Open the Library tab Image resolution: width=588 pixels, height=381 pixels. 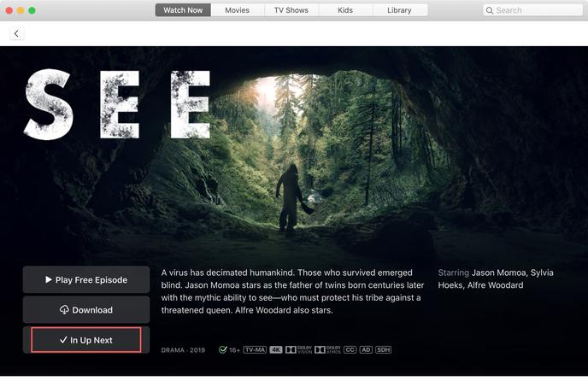coord(399,10)
